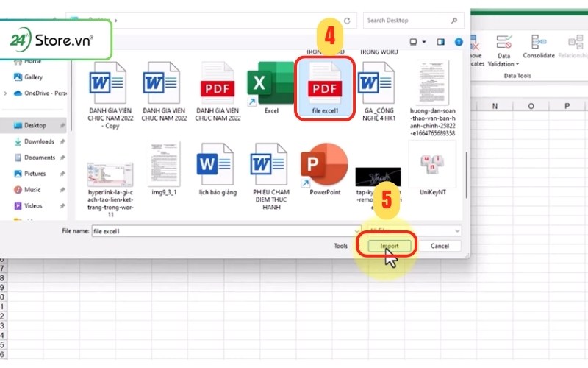Image resolution: width=588 pixels, height=368 pixels.
Task: Click the file list vertical scrollbar
Action: pos(466,174)
